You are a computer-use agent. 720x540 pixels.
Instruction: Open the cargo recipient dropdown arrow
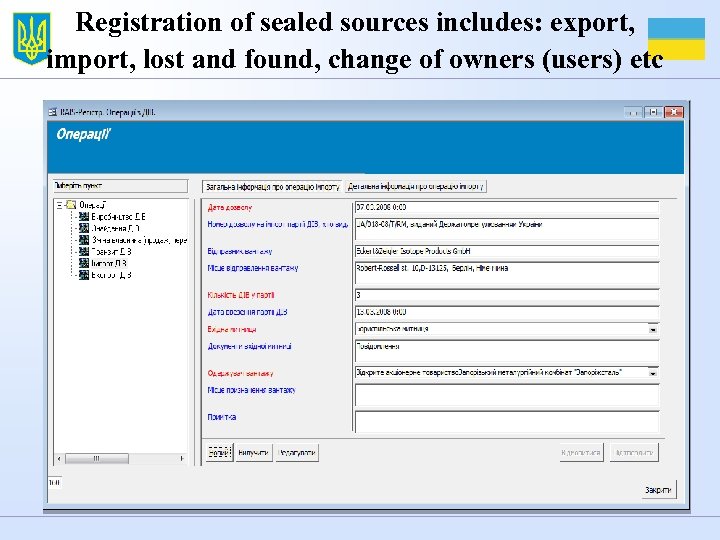(652, 373)
